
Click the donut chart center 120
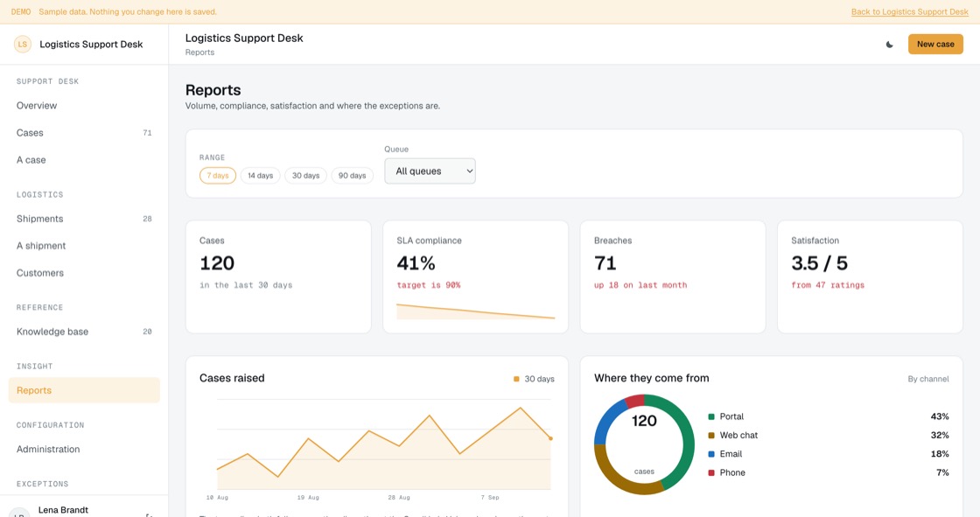pos(644,421)
